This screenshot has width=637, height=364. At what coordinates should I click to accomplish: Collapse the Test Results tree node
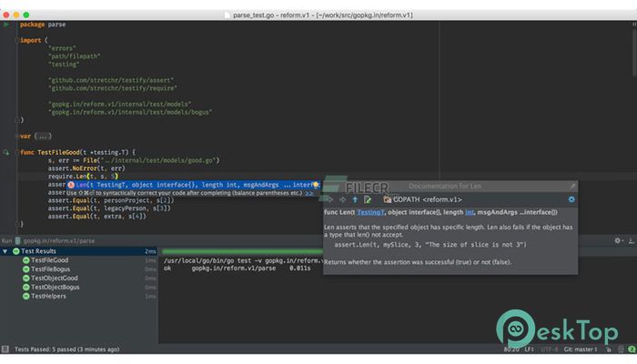pos(5,251)
